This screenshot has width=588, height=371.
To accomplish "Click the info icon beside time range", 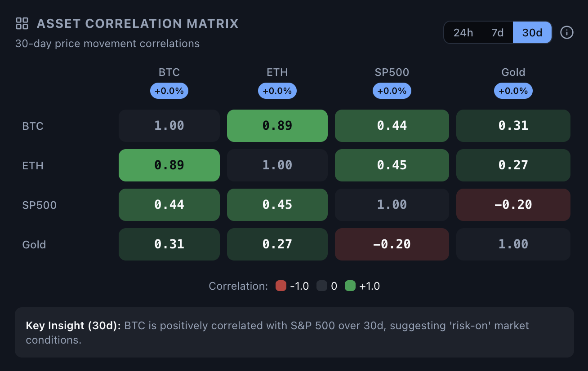I will coord(567,33).
